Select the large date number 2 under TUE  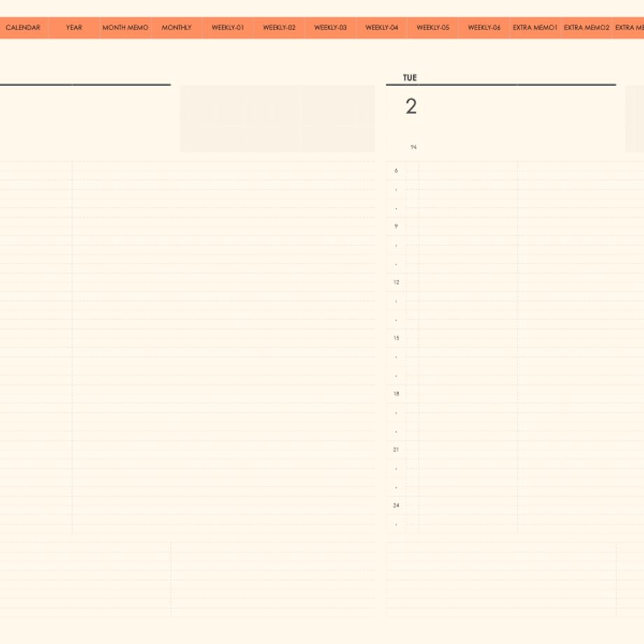tap(411, 106)
